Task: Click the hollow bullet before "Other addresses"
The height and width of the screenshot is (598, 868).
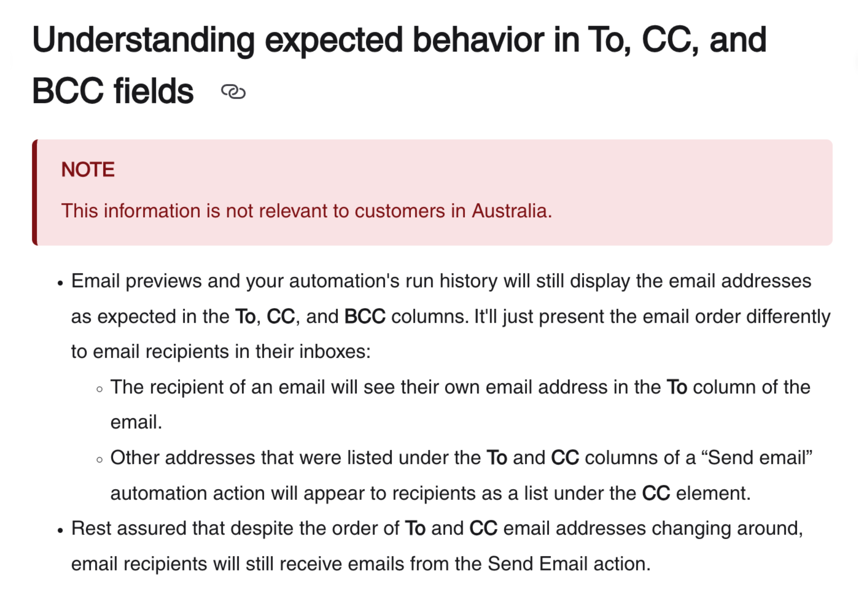Action: (x=99, y=460)
